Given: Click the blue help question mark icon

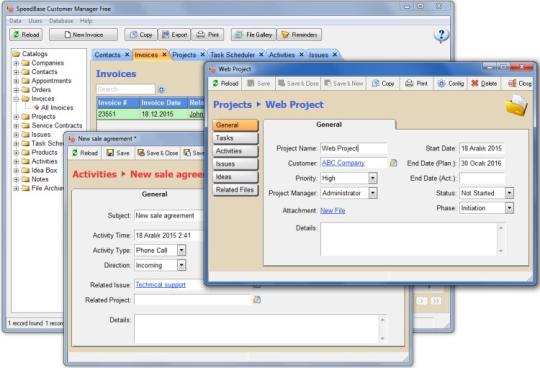Looking at the screenshot, I should (x=441, y=35).
